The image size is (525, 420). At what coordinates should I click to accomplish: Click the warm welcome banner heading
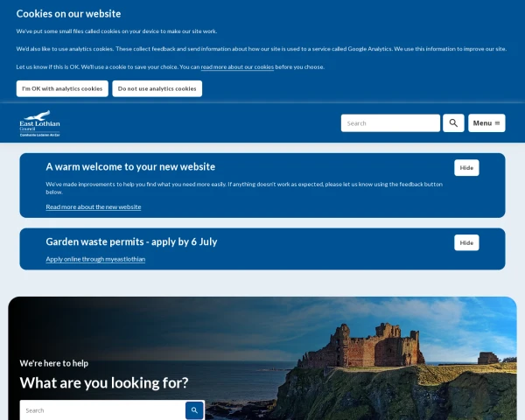130,167
